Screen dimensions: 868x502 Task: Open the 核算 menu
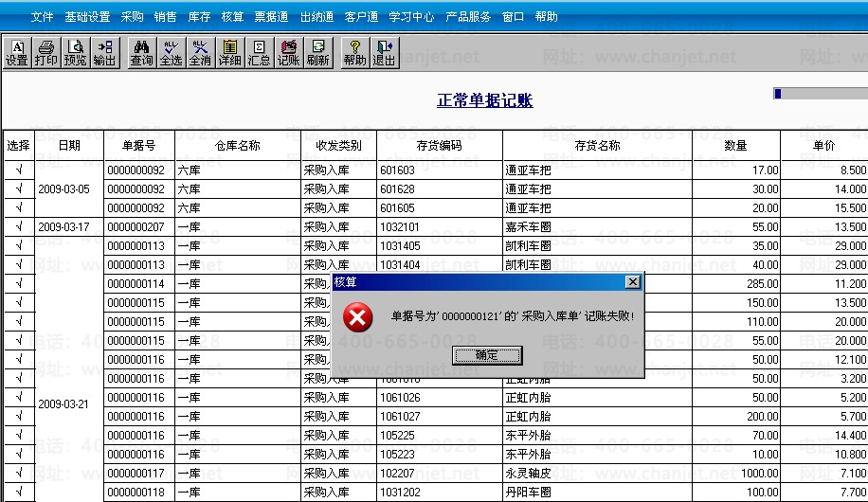tap(232, 17)
